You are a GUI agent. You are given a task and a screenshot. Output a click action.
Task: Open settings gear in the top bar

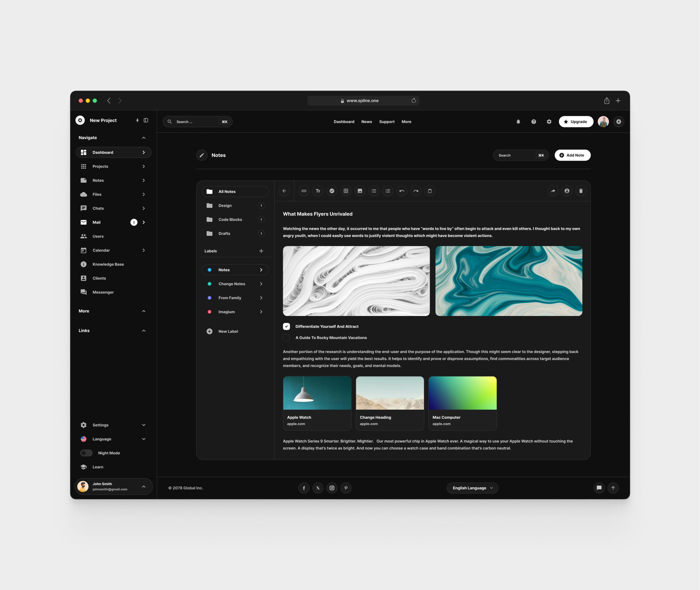pos(549,122)
